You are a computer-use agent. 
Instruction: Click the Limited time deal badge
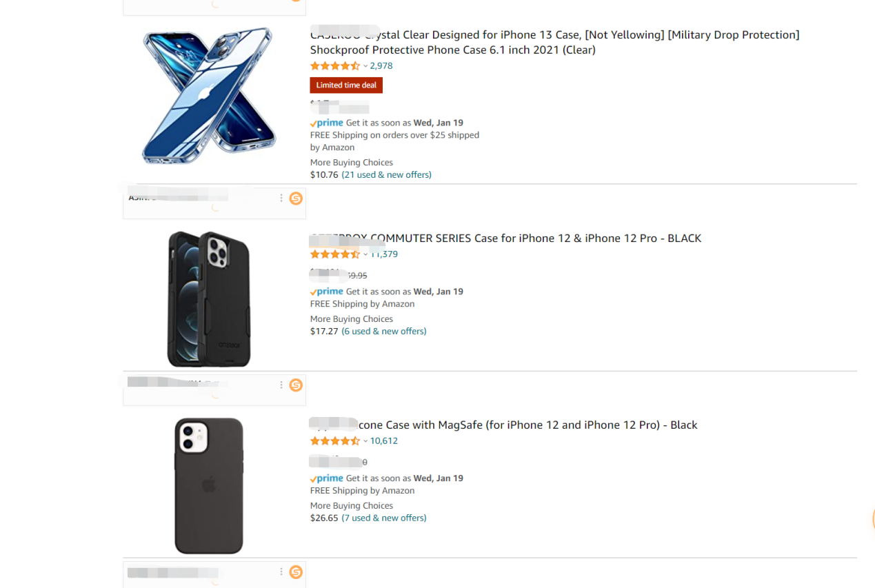(346, 85)
